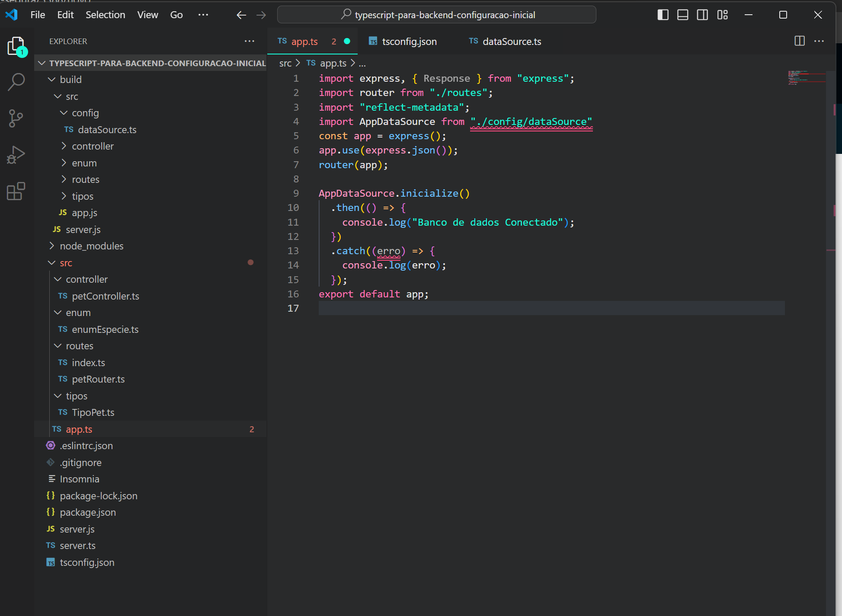Open the Extensions view
The height and width of the screenshot is (616, 842).
(16, 191)
